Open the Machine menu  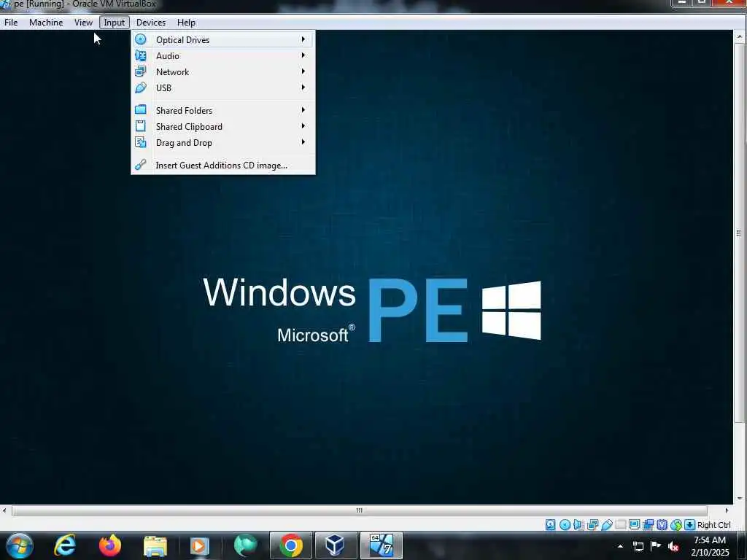pyautogui.click(x=46, y=23)
